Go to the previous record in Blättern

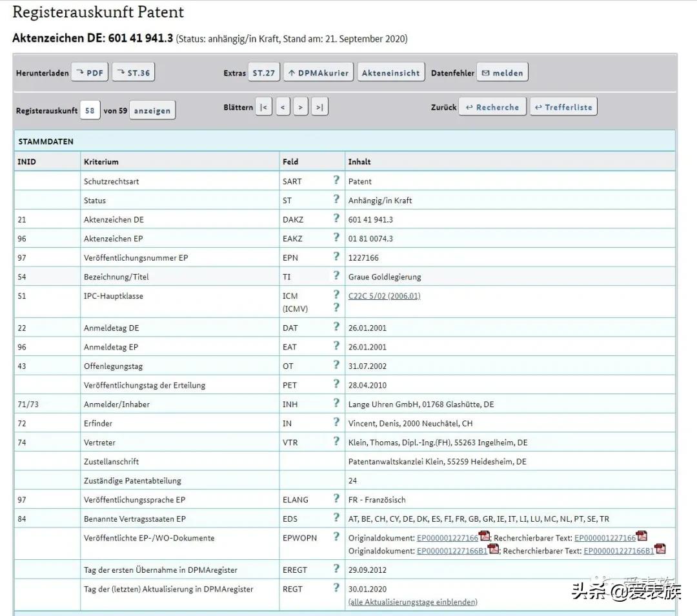pyautogui.click(x=283, y=107)
